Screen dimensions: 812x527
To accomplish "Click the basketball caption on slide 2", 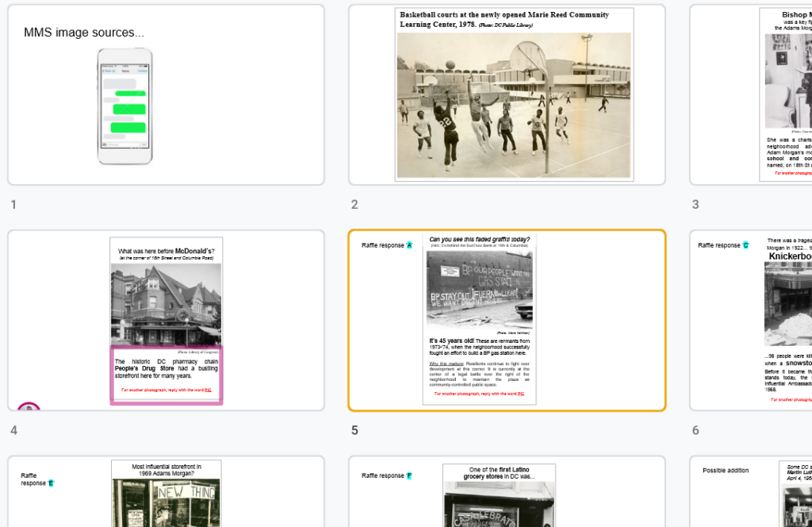I will pos(504,20).
